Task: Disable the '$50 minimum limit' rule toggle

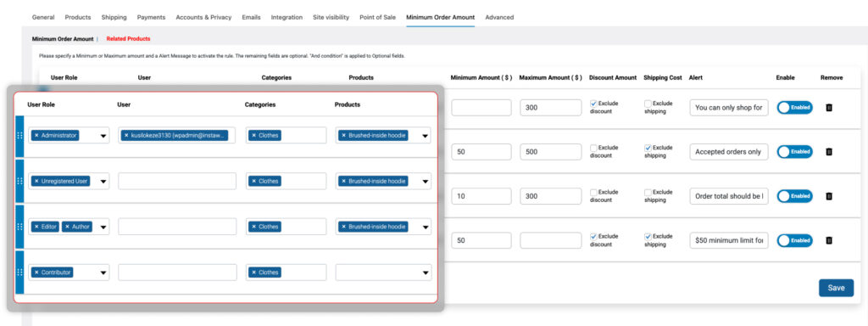Action: [795, 240]
